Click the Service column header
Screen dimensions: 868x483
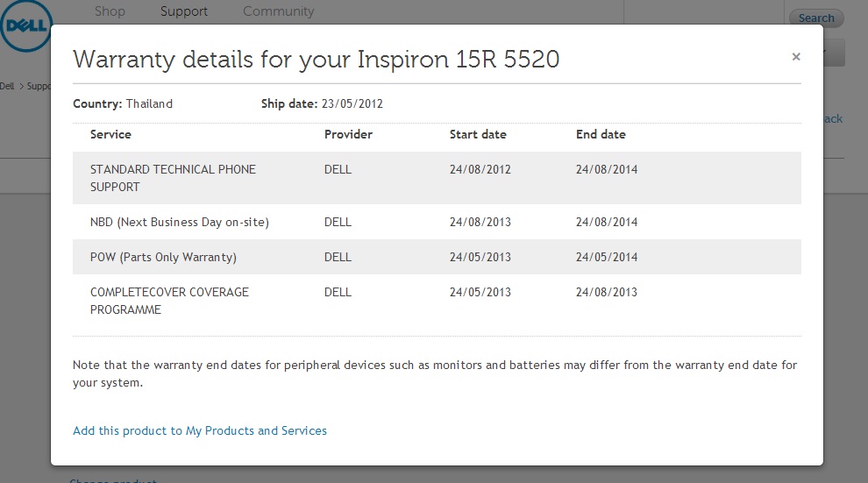(110, 134)
